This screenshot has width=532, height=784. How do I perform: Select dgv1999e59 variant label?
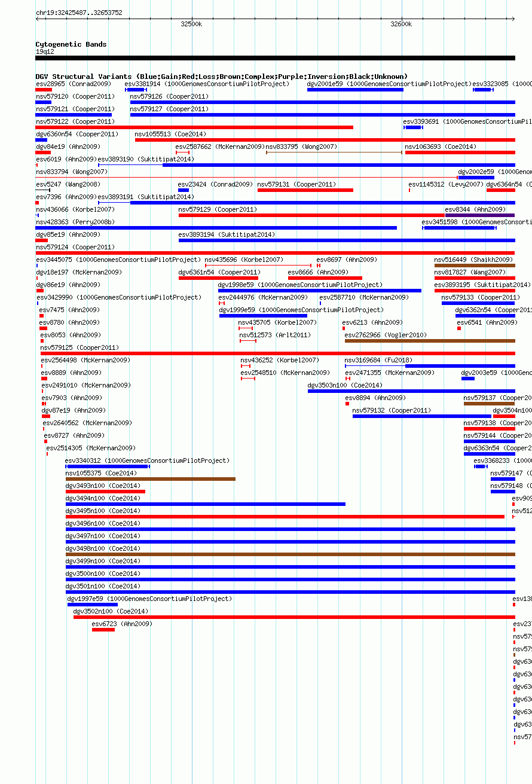point(301,310)
